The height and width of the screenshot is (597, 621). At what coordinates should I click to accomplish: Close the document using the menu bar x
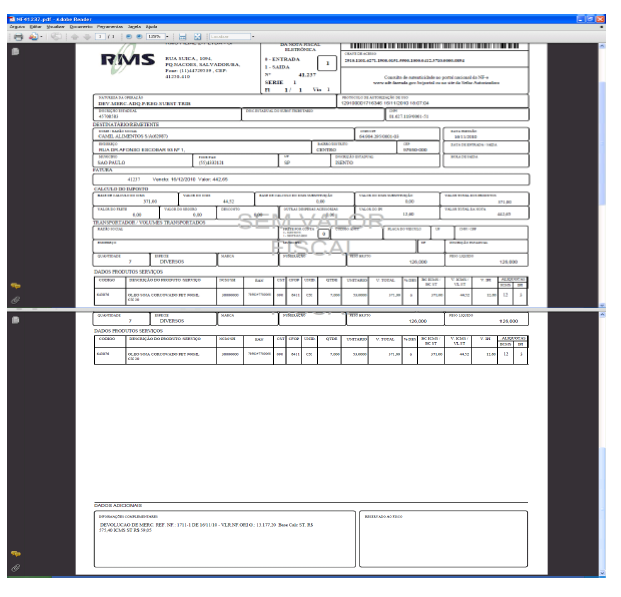click(602, 27)
